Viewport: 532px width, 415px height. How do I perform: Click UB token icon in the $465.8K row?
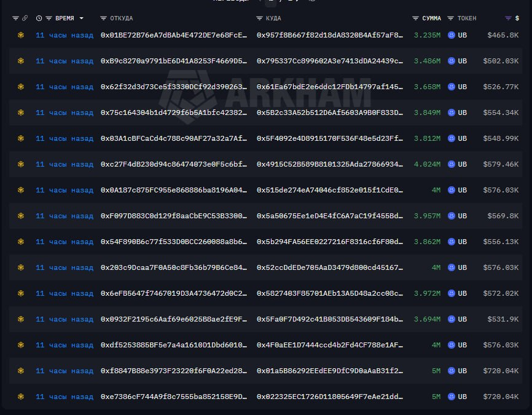pyautogui.click(x=452, y=35)
